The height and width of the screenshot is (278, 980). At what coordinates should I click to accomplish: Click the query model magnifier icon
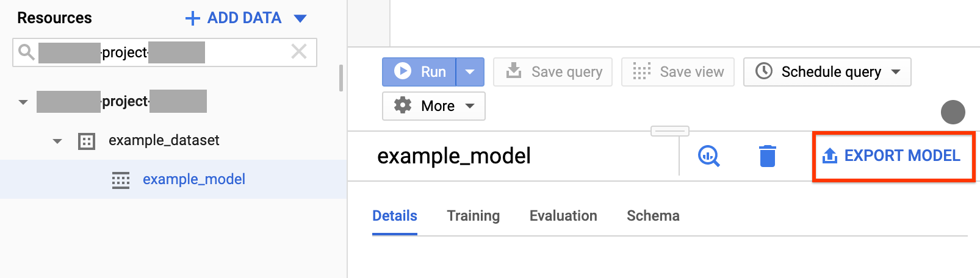[708, 156]
